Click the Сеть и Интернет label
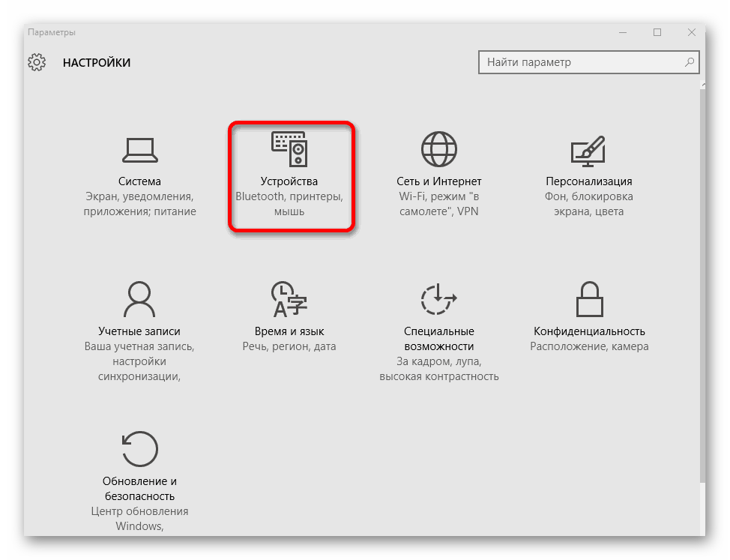730x560 pixels. 439,181
